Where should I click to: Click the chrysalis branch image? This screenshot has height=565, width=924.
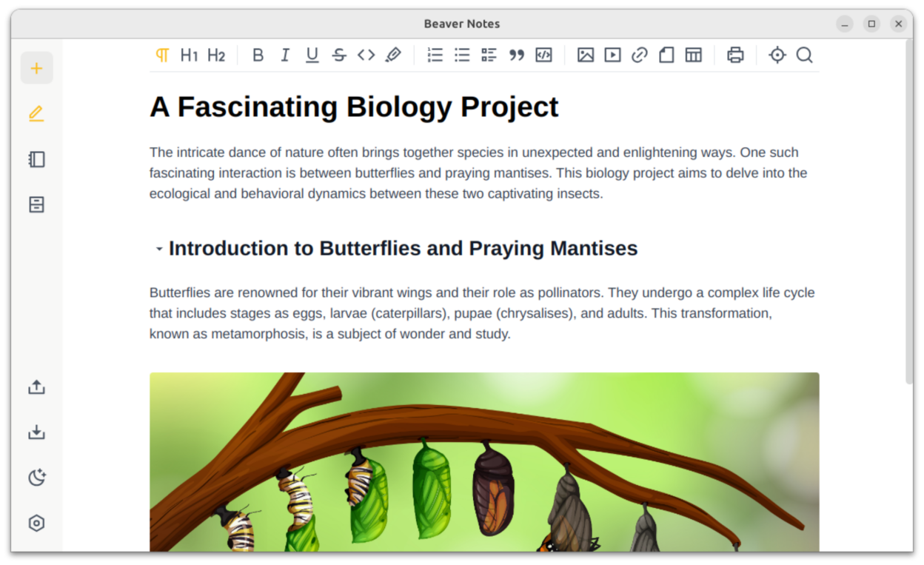[484, 462]
